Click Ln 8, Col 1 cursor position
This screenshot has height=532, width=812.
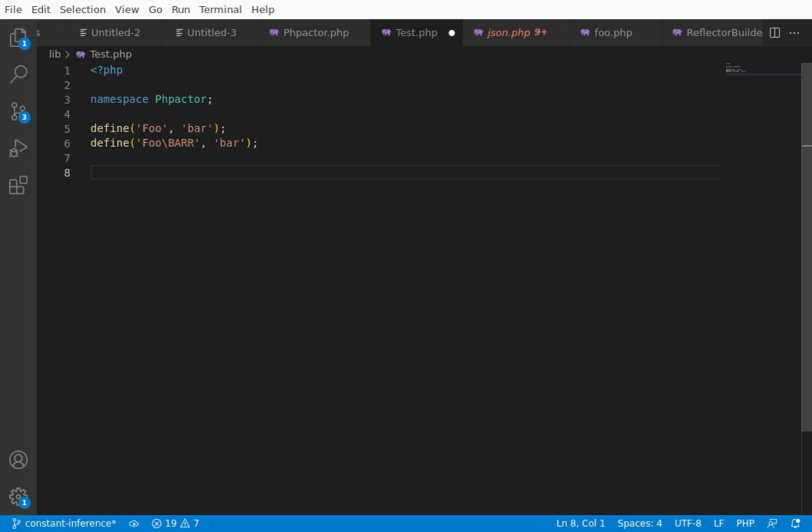581,524
